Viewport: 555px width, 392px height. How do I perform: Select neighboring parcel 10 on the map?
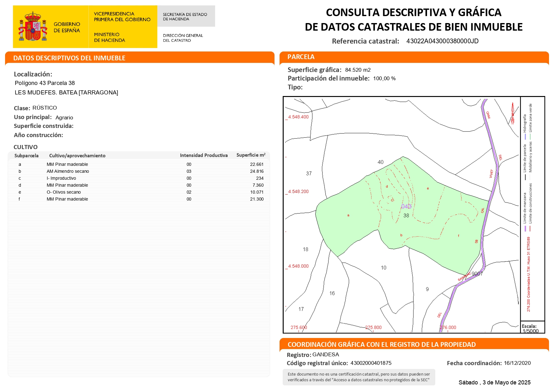coord(383,268)
